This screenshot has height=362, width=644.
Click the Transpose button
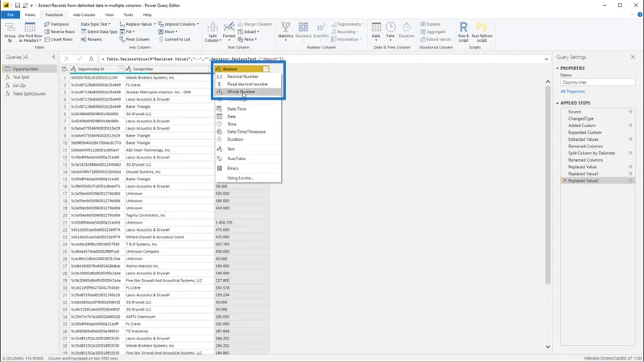click(56, 24)
